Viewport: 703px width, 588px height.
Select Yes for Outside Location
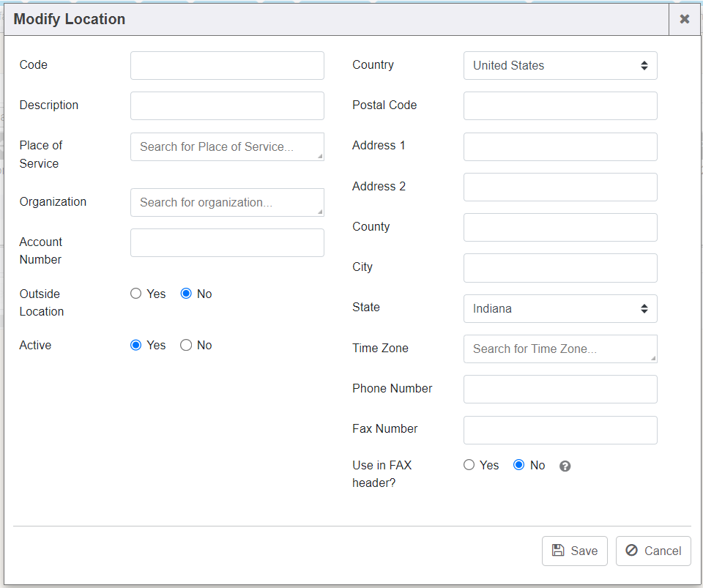click(x=135, y=294)
